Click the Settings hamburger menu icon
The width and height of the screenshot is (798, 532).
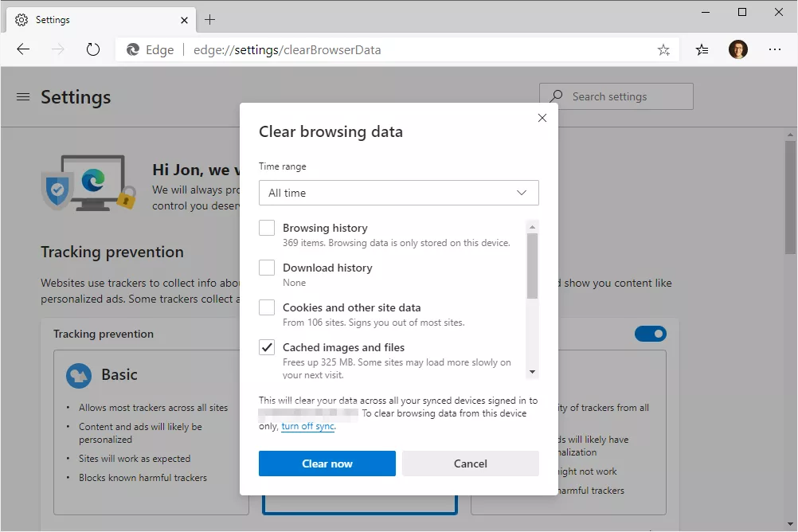22,96
